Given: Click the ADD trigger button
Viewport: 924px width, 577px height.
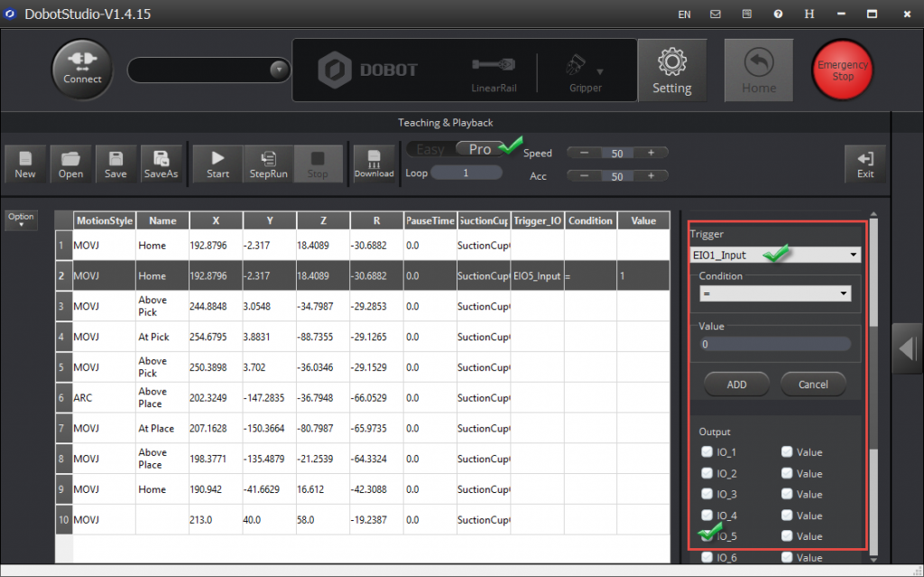Looking at the screenshot, I should 736,384.
